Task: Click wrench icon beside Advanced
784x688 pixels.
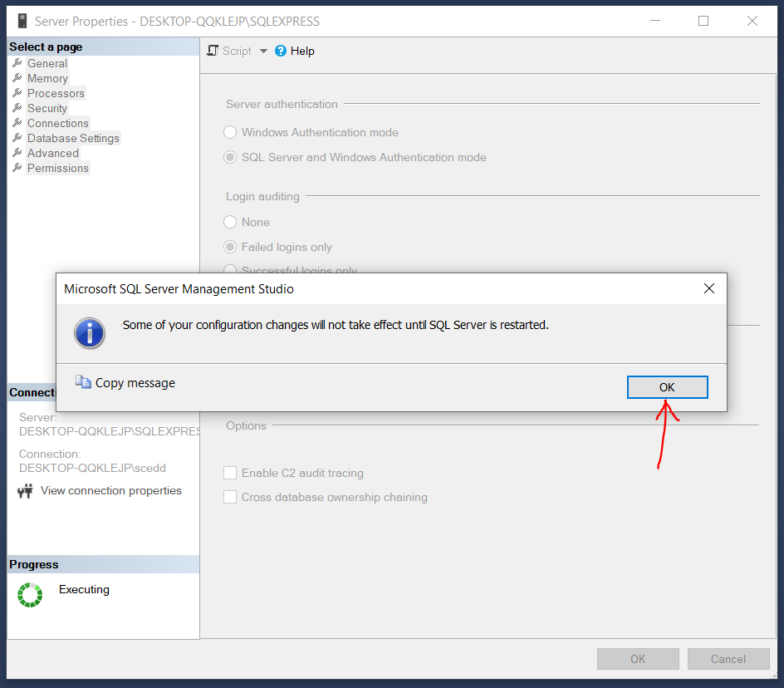Action: point(17,153)
